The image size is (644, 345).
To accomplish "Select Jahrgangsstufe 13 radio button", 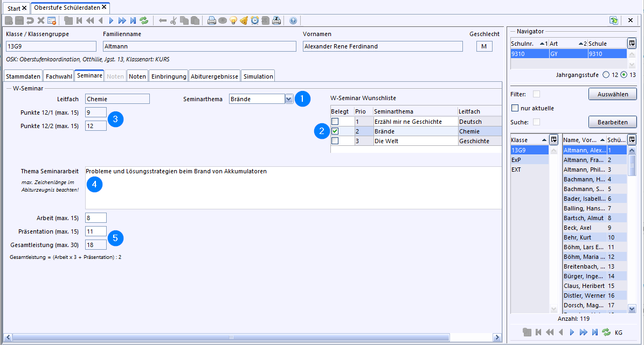I will click(624, 75).
